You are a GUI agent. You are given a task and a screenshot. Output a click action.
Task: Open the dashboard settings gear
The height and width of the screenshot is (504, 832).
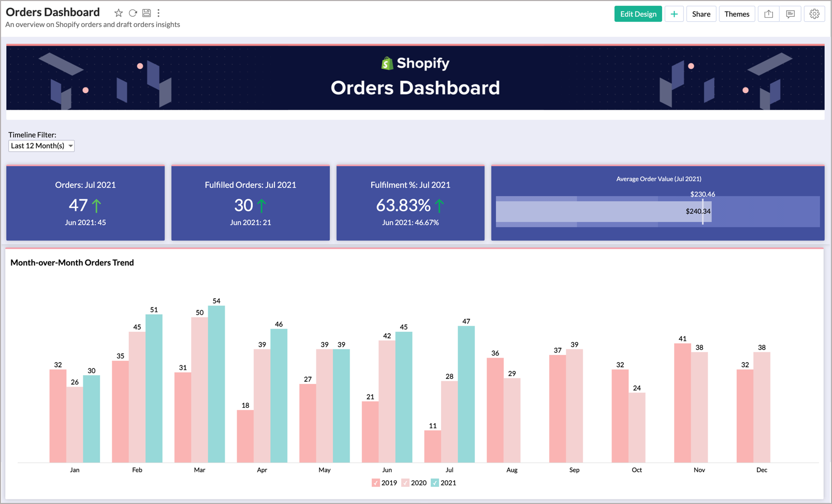[x=814, y=14]
